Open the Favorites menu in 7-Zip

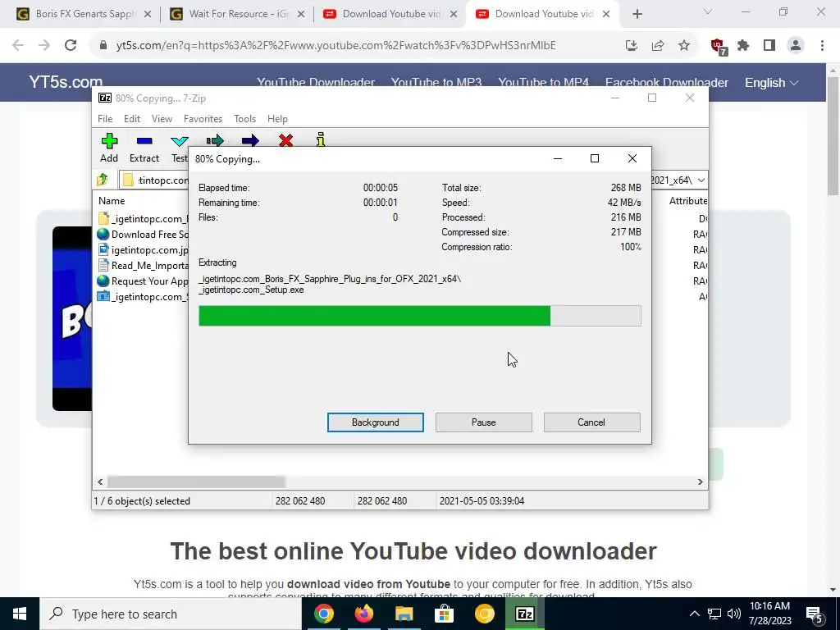pyautogui.click(x=203, y=119)
